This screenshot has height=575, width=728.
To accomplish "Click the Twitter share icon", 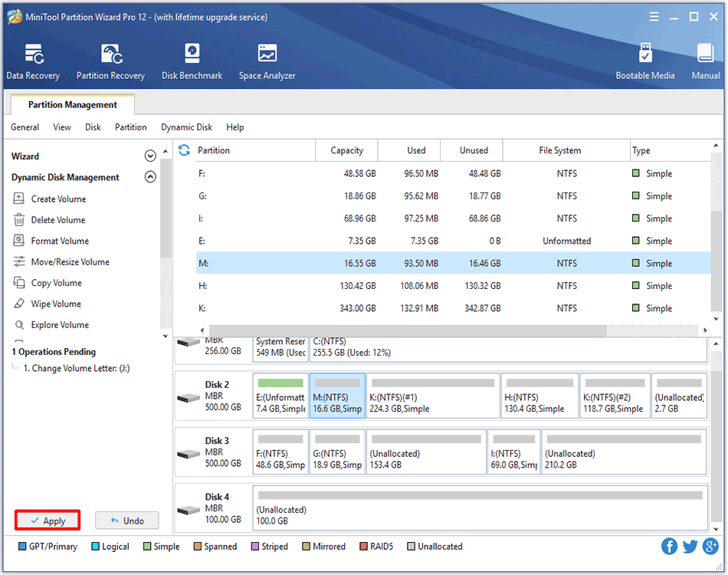I will click(690, 546).
